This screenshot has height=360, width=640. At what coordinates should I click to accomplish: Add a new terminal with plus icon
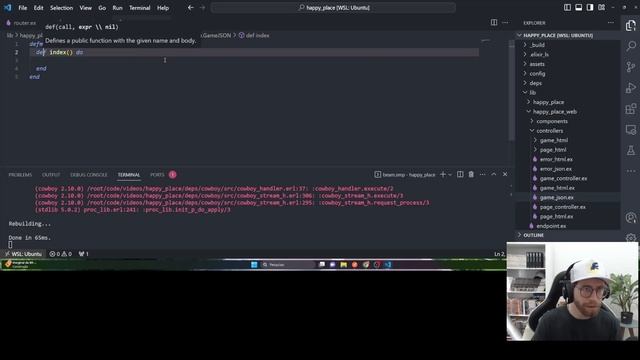click(443, 174)
